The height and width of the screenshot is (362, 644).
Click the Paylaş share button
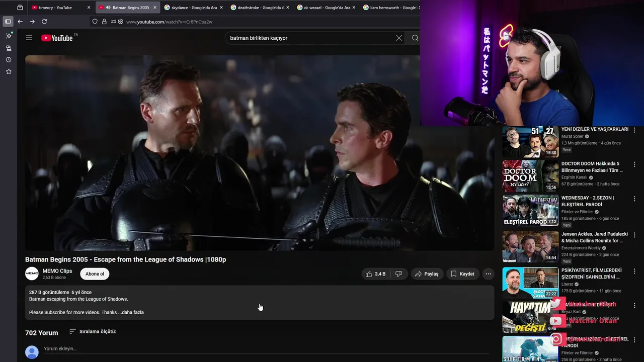point(427,274)
